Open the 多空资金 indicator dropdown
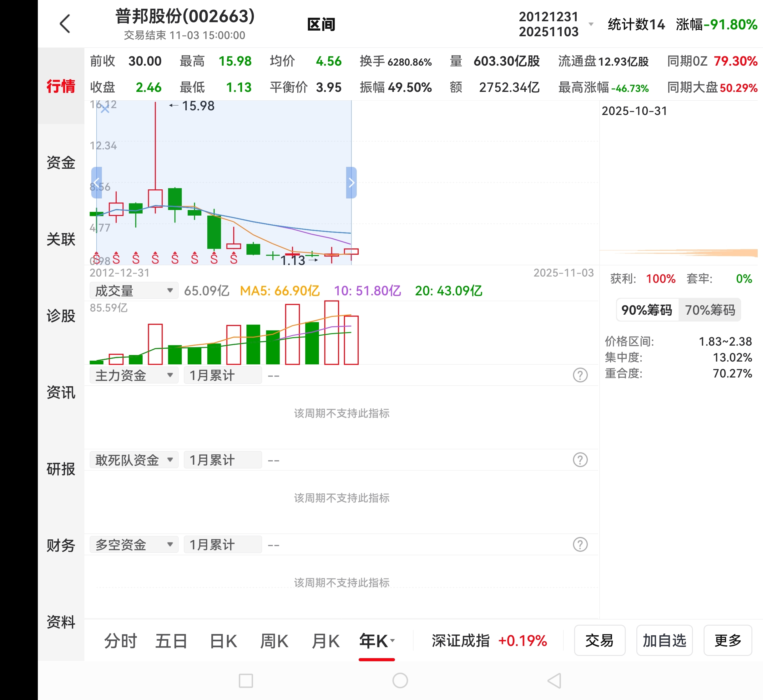The height and width of the screenshot is (700, 763). click(134, 545)
